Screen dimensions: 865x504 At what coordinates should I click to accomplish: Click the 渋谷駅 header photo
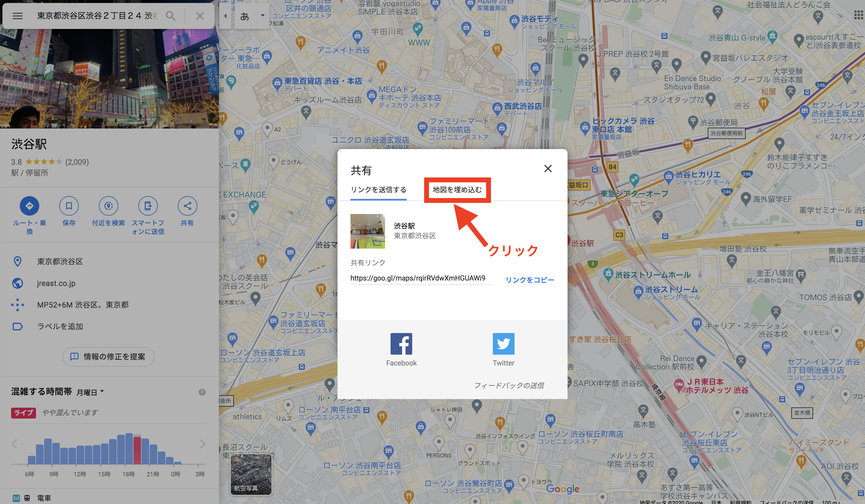(109, 78)
